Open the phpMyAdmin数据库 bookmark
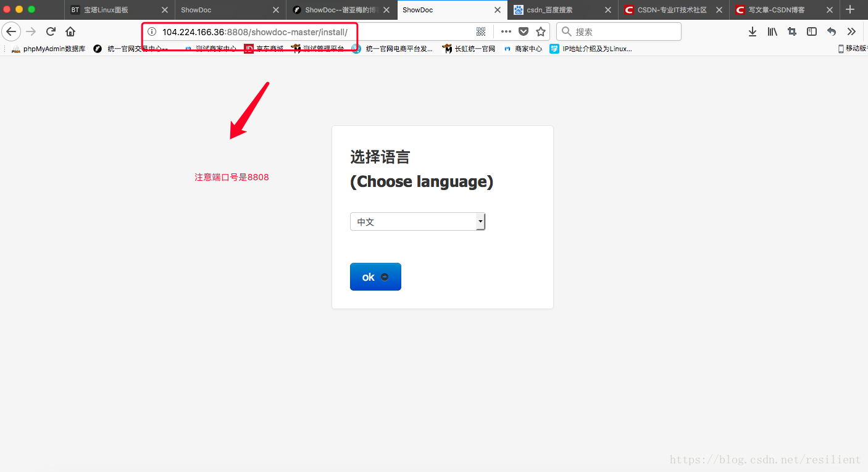The height and width of the screenshot is (472, 868). pyautogui.click(x=48, y=49)
